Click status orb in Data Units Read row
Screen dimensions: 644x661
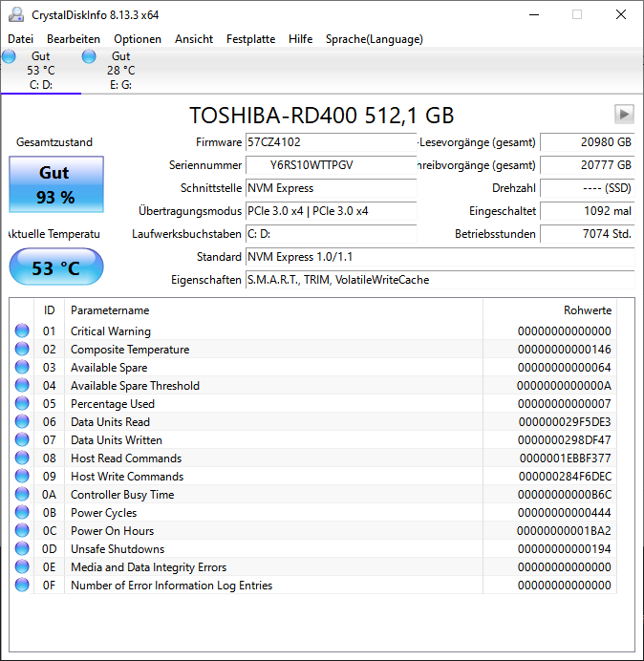(x=22, y=421)
